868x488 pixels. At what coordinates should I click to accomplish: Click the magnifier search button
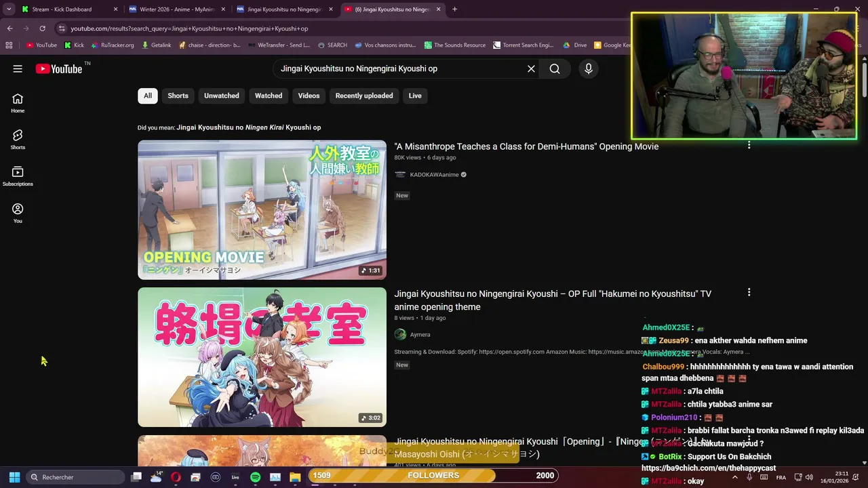(x=555, y=68)
